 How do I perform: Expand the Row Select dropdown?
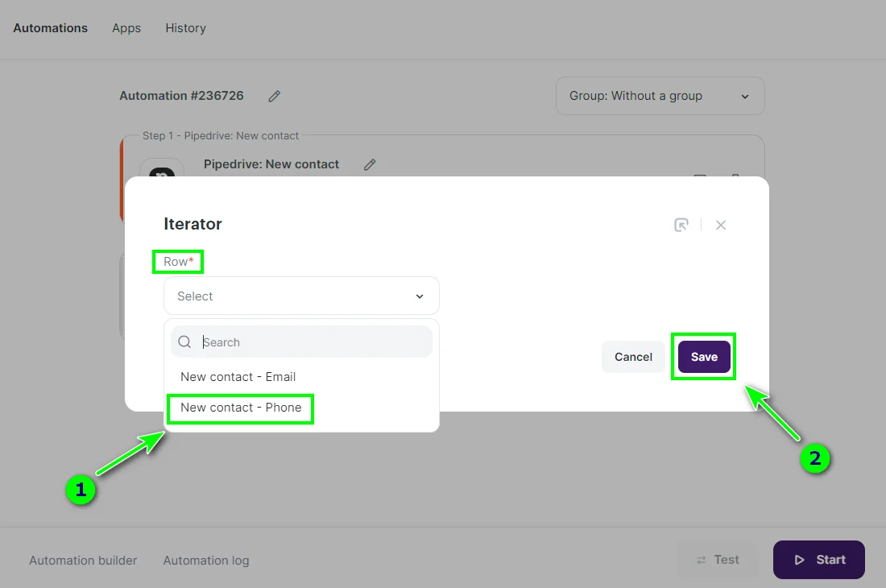tap(301, 296)
